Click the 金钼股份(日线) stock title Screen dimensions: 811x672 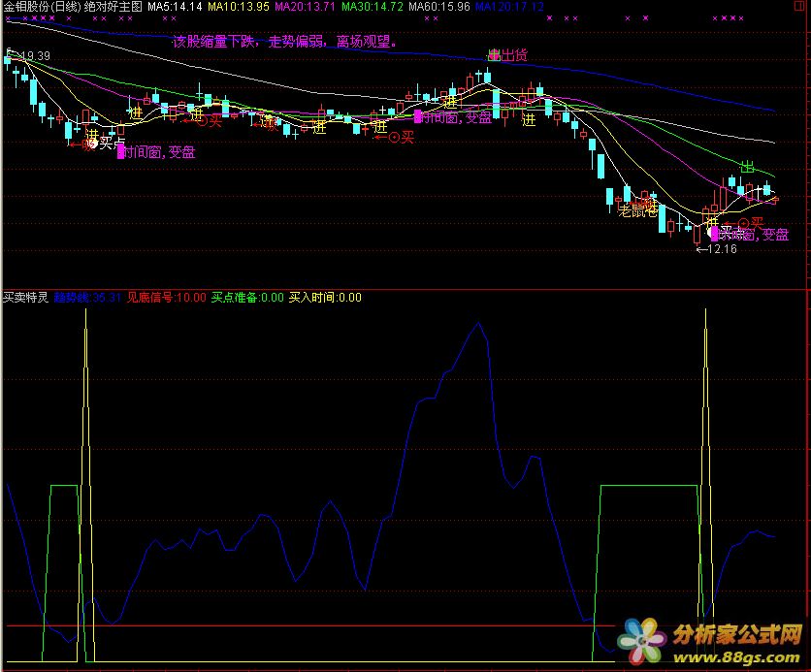[x=43, y=7]
